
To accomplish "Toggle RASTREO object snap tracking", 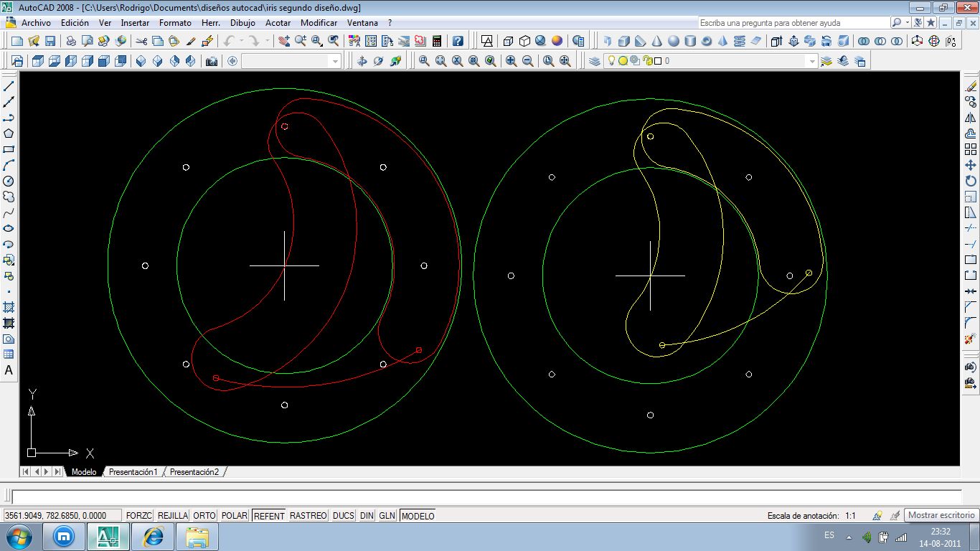I will (x=308, y=515).
